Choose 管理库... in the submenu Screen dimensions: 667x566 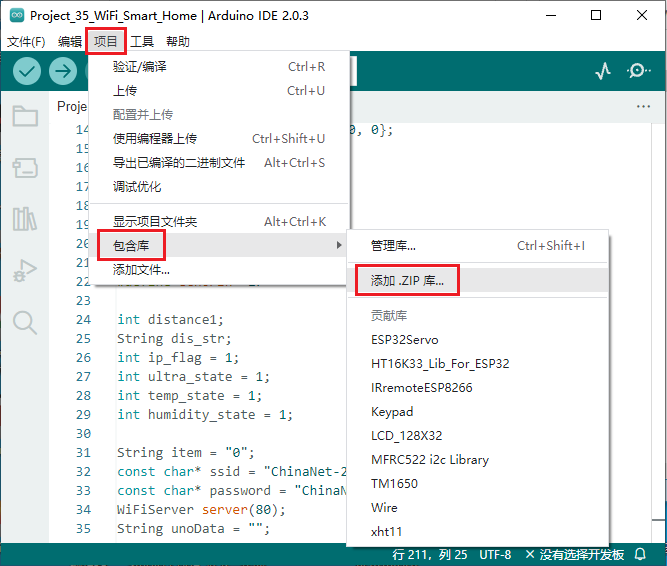click(x=393, y=245)
